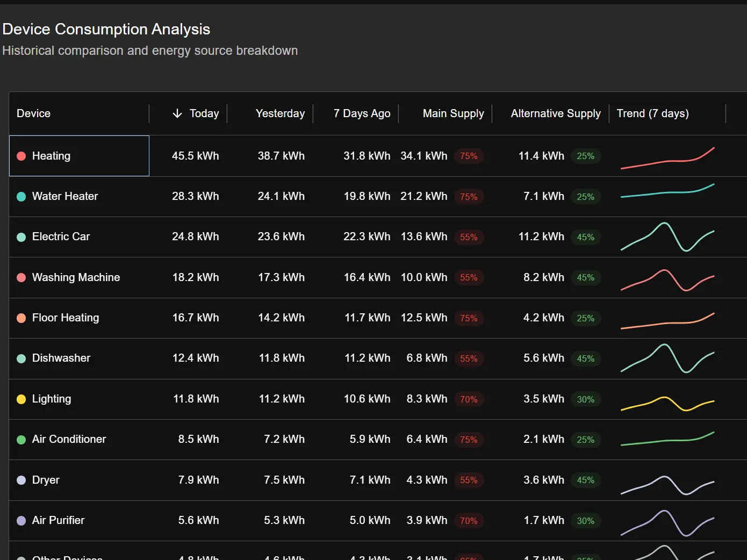
Task: Click the Alternative Supply column header
Action: (556, 113)
